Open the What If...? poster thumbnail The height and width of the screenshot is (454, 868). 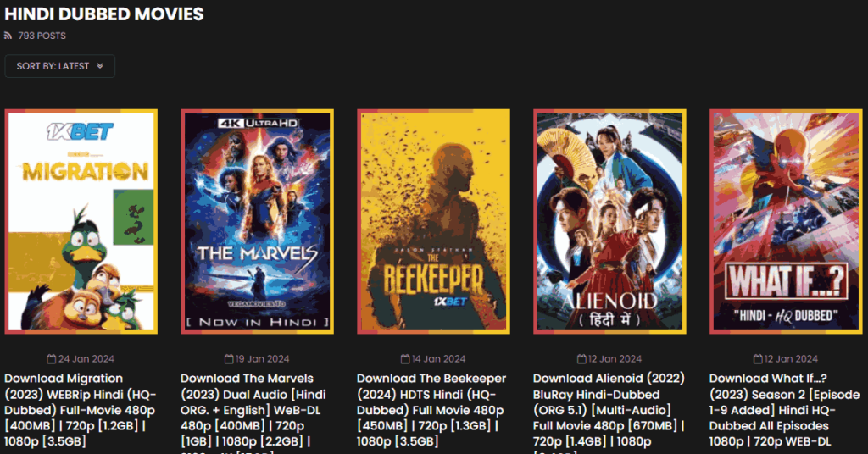pos(786,221)
